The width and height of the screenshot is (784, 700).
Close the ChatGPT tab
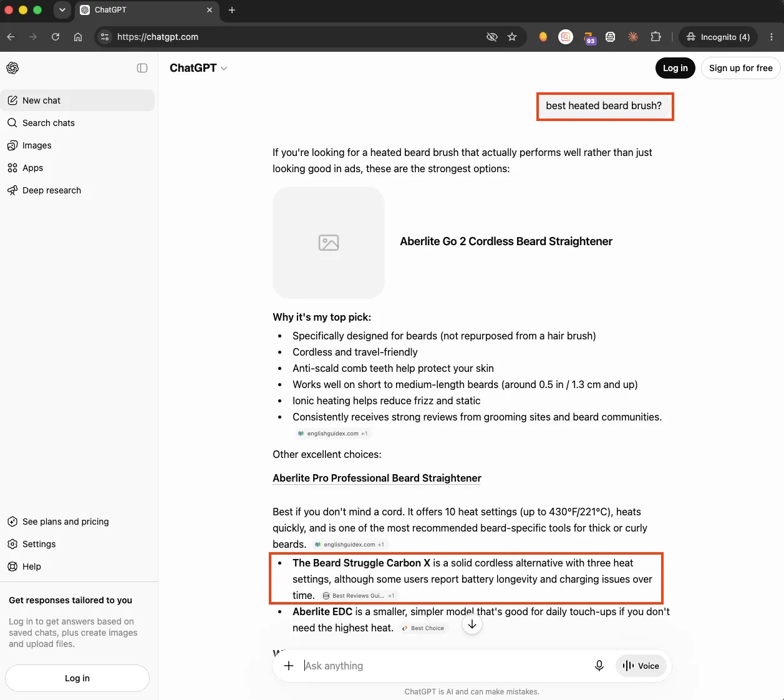click(x=210, y=10)
